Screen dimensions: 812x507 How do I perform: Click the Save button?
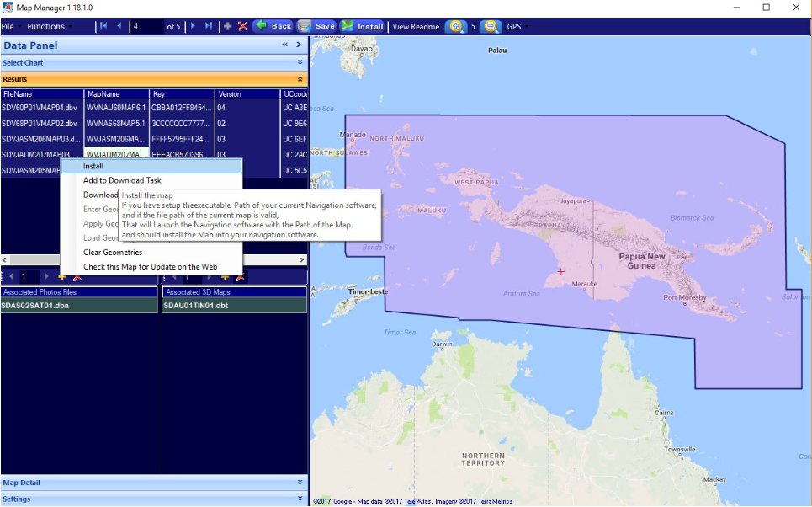317,26
